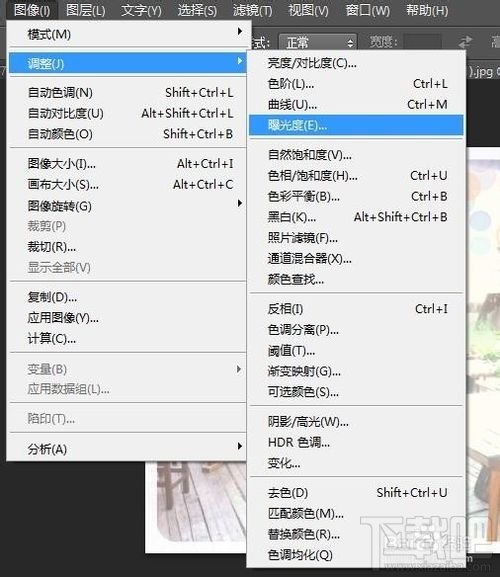Image resolution: width=500 pixels, height=577 pixels.
Task: Expand the 模式(M) submenu
Action: pyautogui.click(x=127, y=34)
